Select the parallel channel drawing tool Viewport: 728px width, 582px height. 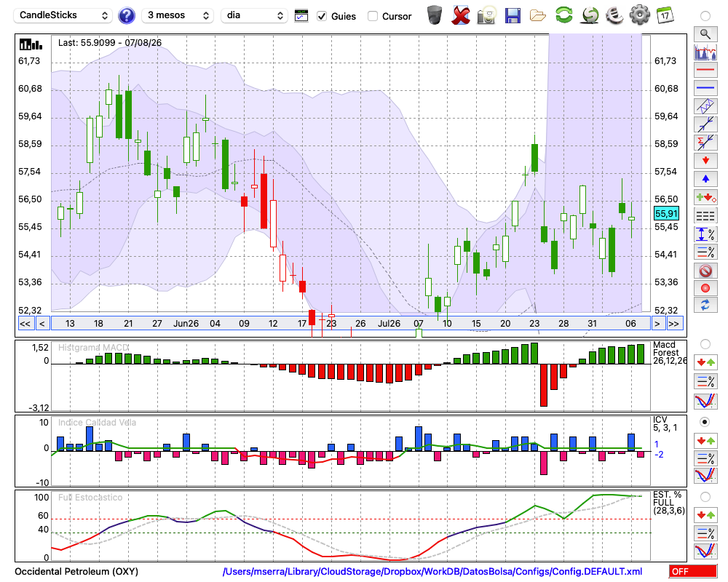pos(705,106)
